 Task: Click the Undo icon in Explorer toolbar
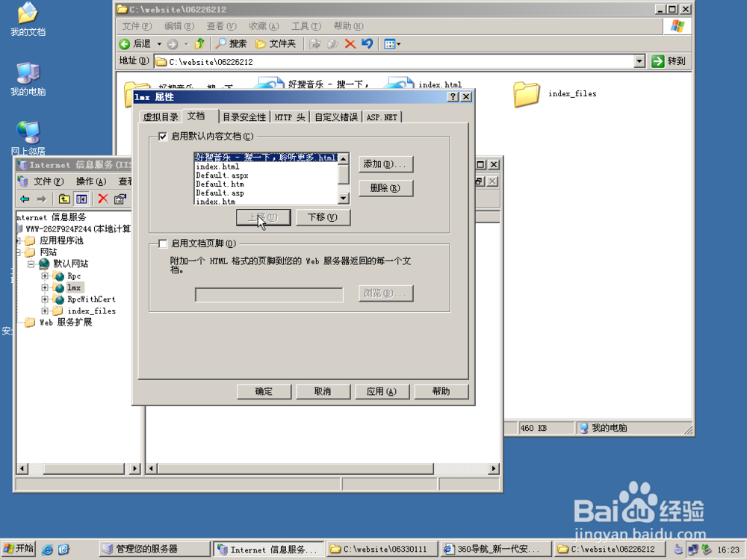point(367,44)
